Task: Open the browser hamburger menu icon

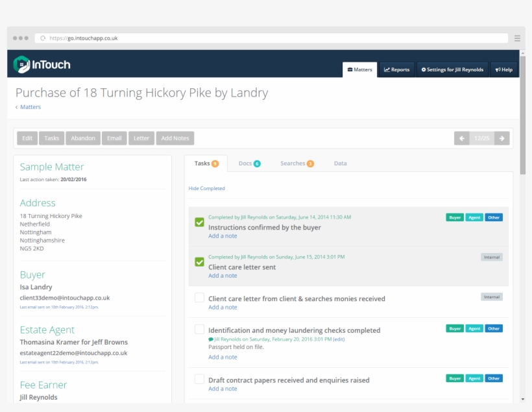Action: (x=516, y=36)
